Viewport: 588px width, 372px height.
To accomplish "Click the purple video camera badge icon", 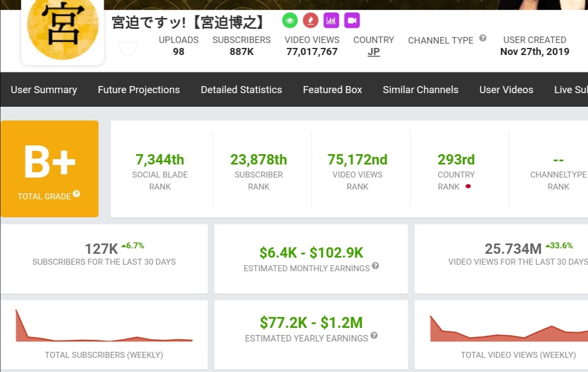I will [352, 20].
